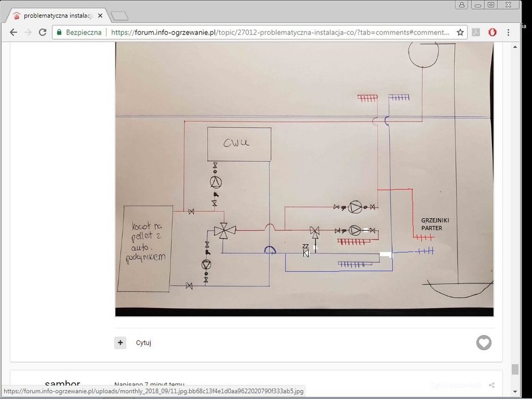The image size is (532, 399).
Task: Click the browser back arrow
Action: pyautogui.click(x=13, y=32)
